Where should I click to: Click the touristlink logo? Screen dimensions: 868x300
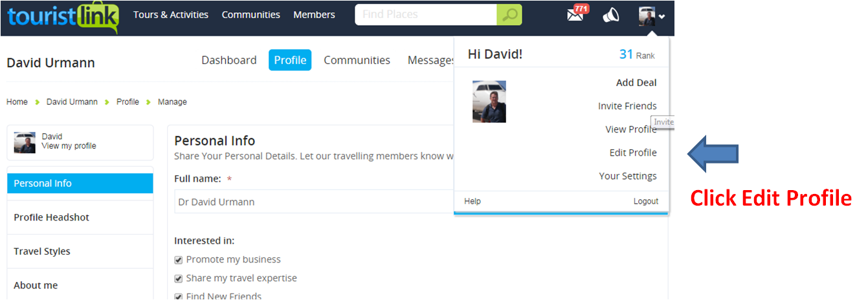point(63,16)
